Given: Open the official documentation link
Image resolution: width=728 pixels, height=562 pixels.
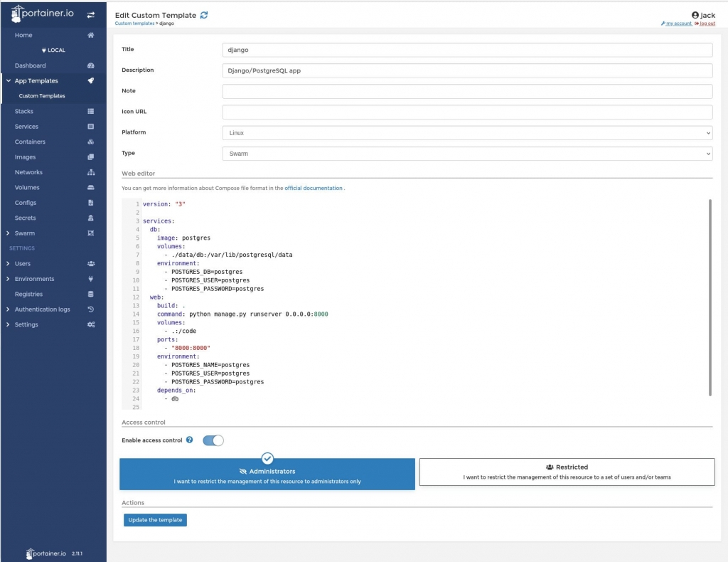Looking at the screenshot, I should pos(314,188).
